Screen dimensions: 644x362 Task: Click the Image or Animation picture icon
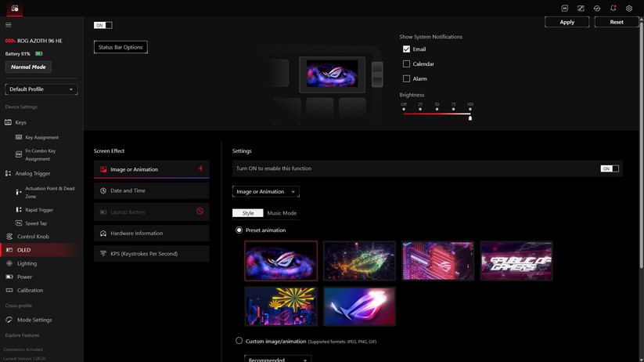click(x=103, y=169)
